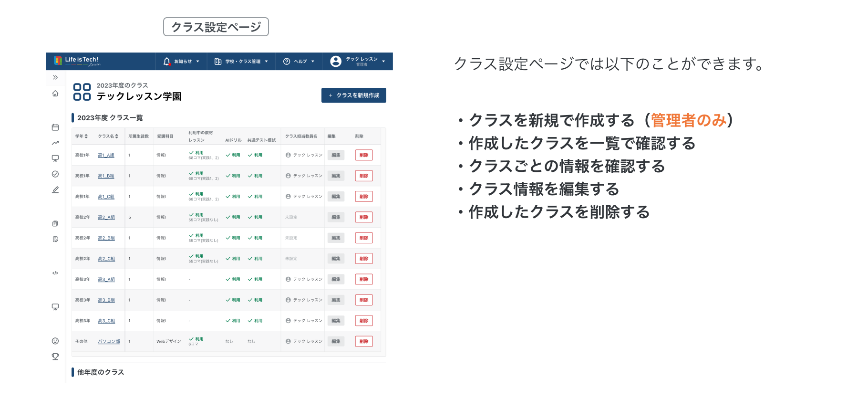Viewport: 868px width, 399px height.
Task: Click the pencil edit icon in sidebar
Action: 55,190
